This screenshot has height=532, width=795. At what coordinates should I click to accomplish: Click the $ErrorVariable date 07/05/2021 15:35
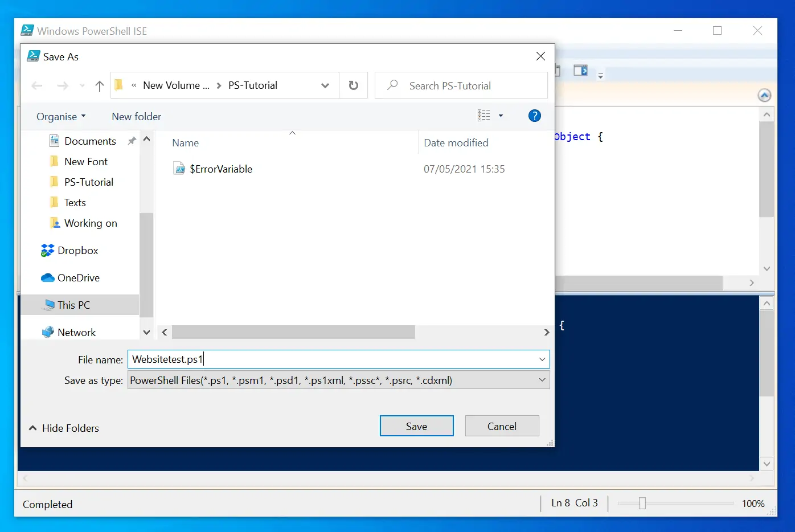coord(464,169)
